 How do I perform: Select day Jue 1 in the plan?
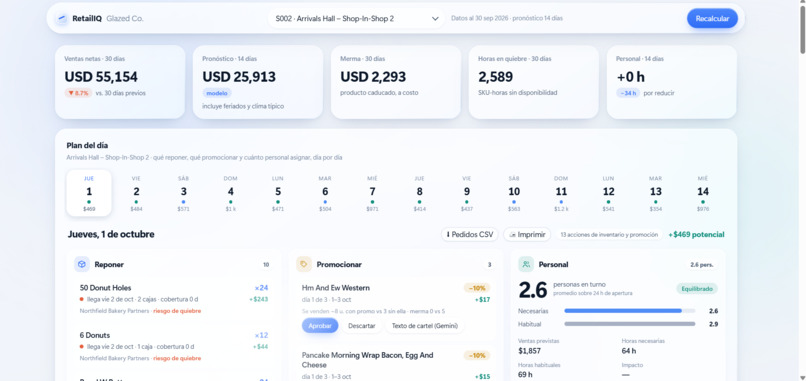point(89,193)
